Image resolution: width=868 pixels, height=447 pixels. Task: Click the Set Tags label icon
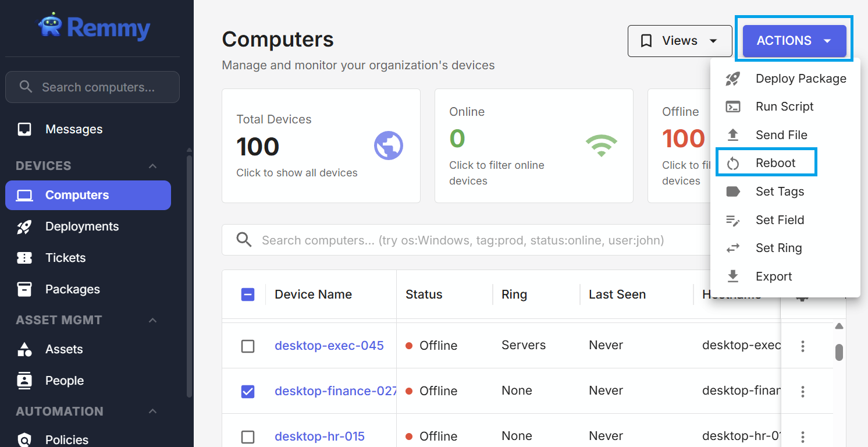click(733, 191)
